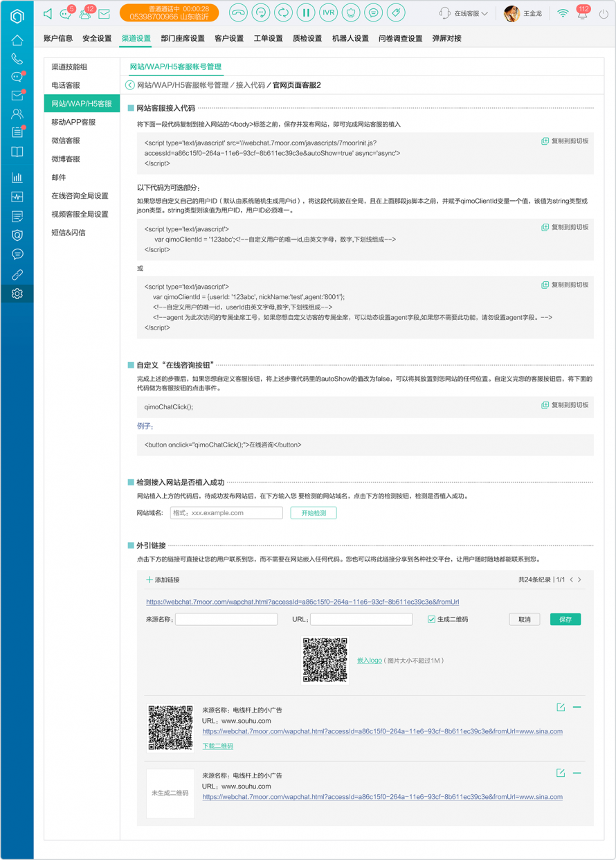This screenshot has width=616, height=860.
Task: Go to next page of link records
Action: click(580, 580)
